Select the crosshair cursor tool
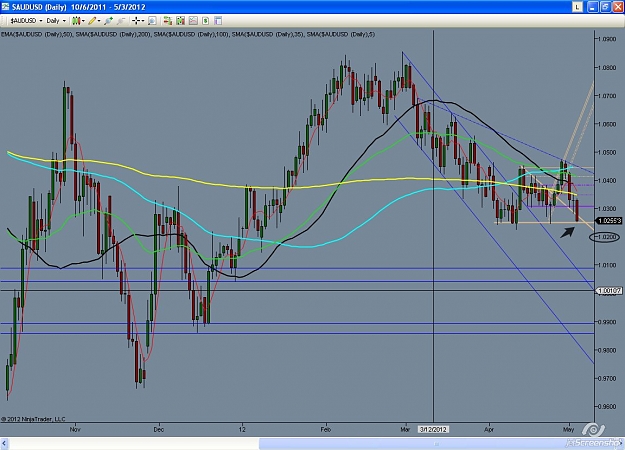The height and width of the screenshot is (450, 625). tap(136, 21)
